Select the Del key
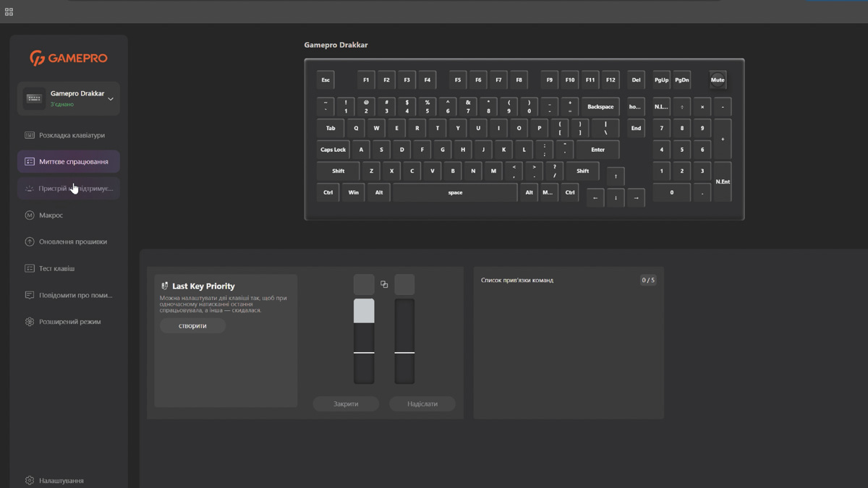 (636, 80)
